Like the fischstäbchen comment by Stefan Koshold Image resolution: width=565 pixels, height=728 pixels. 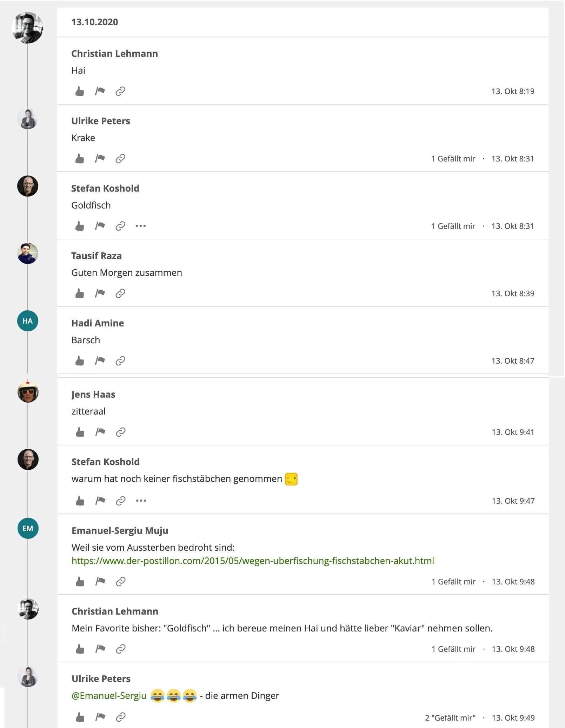80,501
